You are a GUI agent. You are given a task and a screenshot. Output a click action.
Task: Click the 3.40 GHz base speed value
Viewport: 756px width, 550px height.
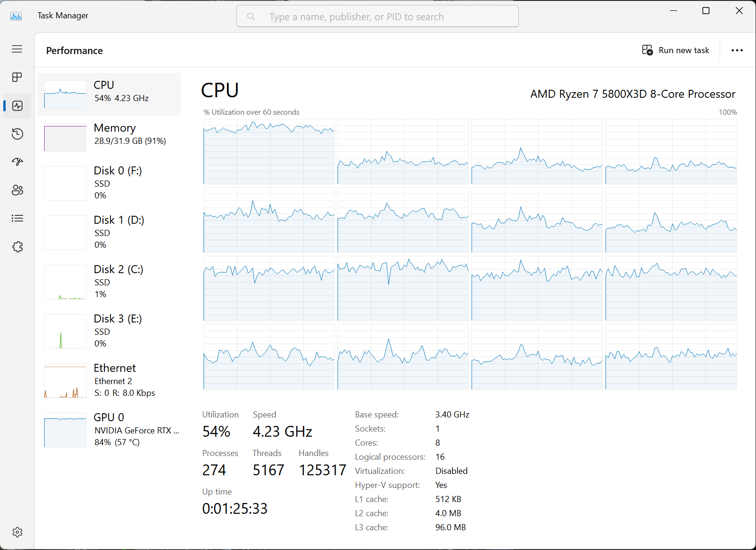452,415
